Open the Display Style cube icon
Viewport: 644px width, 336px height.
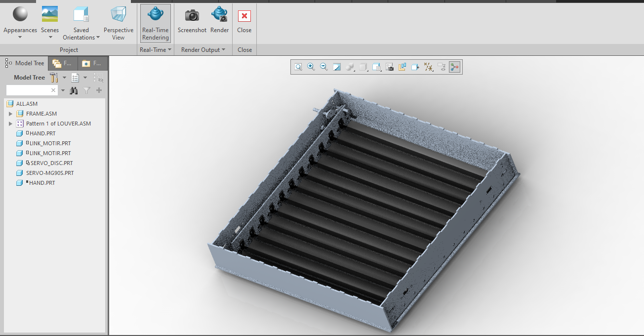coord(363,67)
